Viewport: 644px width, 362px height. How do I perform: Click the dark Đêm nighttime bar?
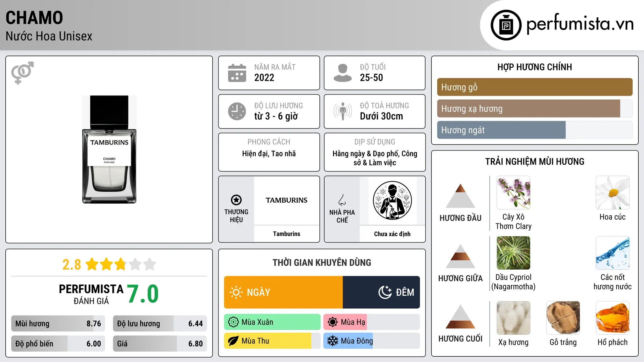click(x=381, y=292)
